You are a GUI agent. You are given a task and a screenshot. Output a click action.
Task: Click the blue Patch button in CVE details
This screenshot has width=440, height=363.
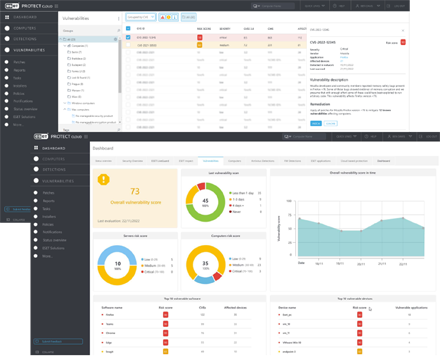tap(316, 124)
